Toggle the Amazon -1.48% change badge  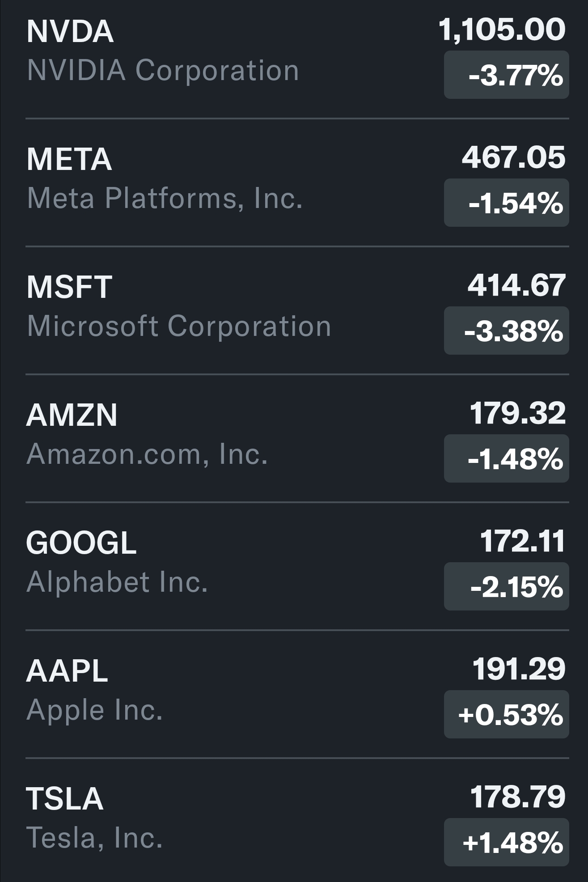[506, 459]
